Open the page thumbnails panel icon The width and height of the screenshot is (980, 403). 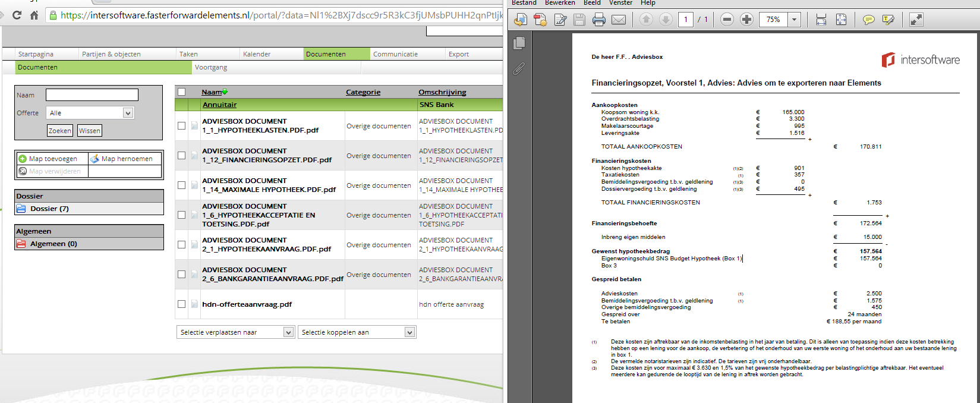[519, 43]
